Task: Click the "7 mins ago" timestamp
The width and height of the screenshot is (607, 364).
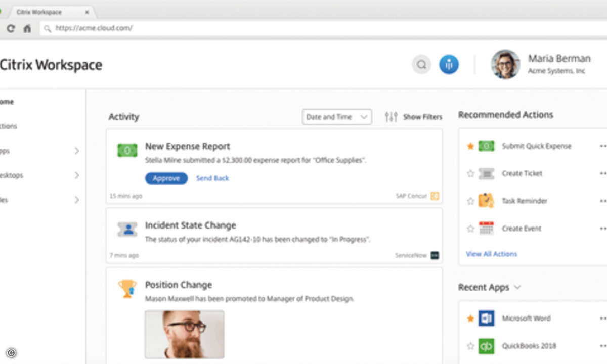Action: (x=124, y=255)
